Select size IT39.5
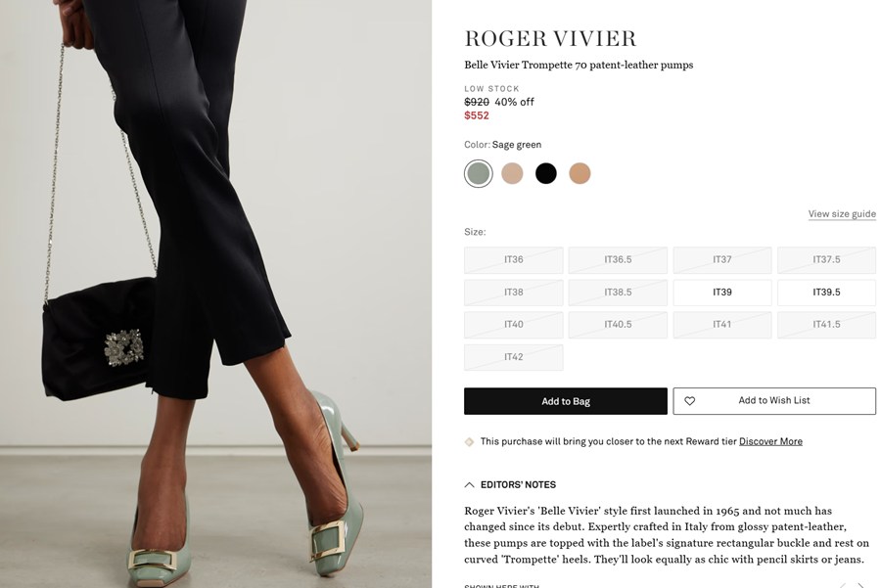 826,292
